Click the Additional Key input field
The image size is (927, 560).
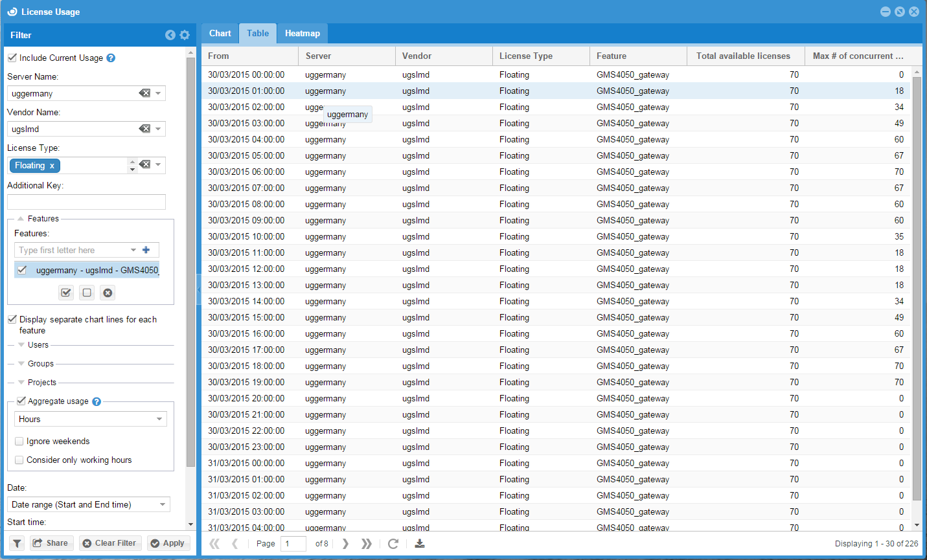tap(86, 202)
